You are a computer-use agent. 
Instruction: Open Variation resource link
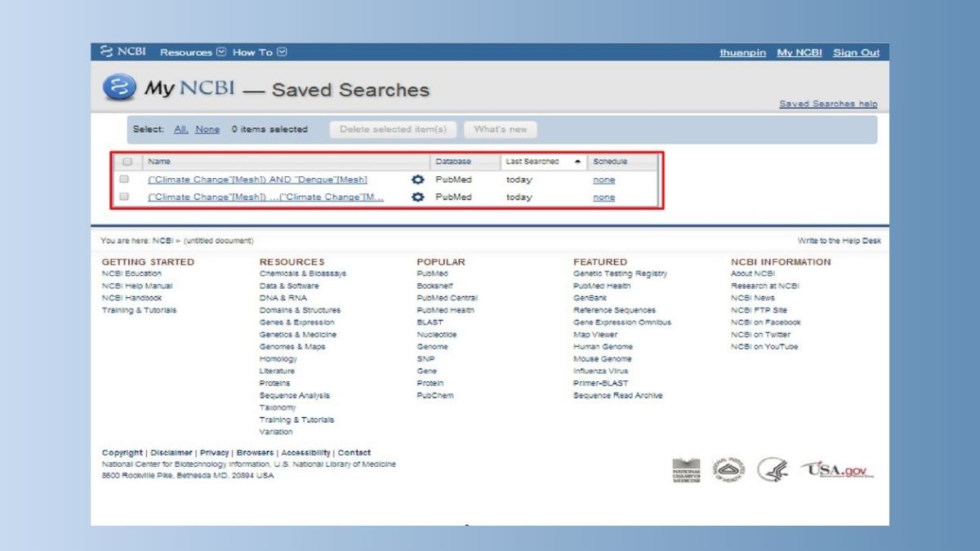(x=276, y=432)
